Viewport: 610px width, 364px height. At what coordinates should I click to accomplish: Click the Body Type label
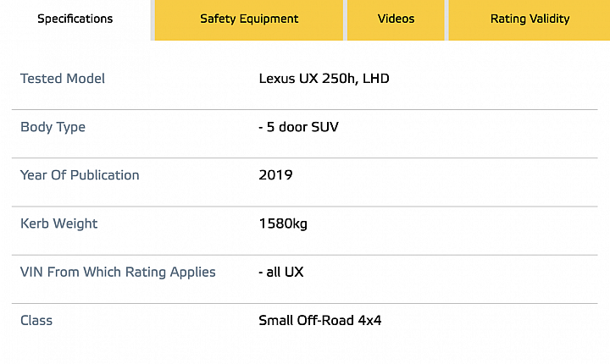coord(53,127)
